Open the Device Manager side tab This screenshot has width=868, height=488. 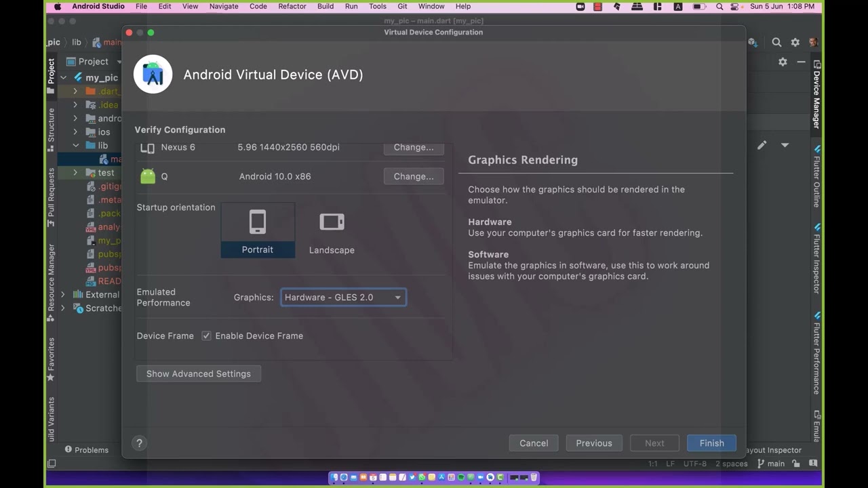coord(817,94)
